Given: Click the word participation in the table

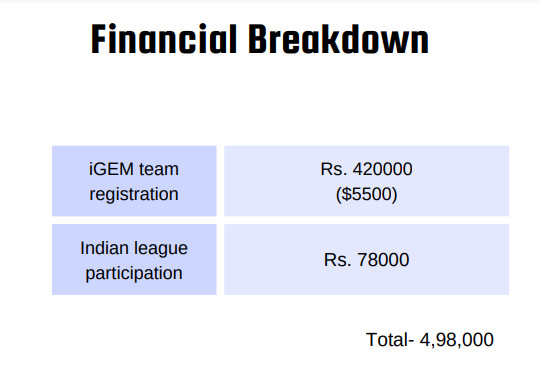Looking at the screenshot, I should point(134,274).
